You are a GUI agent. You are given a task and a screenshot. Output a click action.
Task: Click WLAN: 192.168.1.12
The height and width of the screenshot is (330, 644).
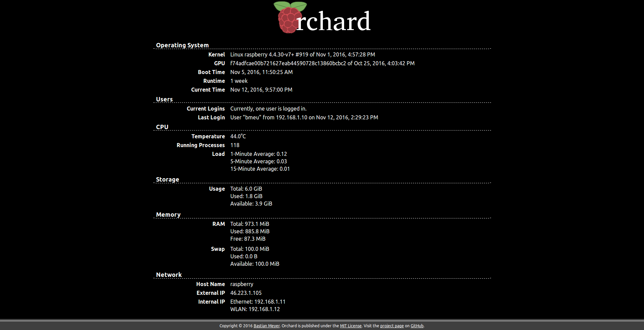click(x=255, y=309)
